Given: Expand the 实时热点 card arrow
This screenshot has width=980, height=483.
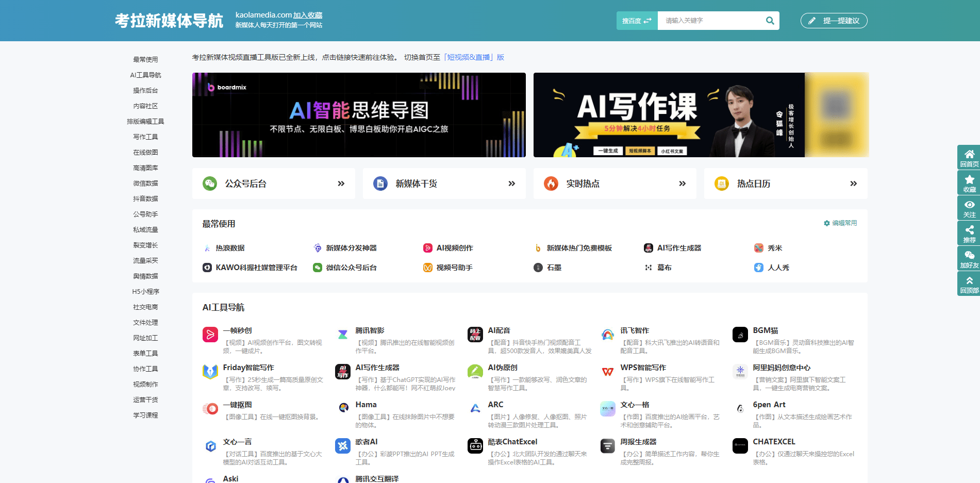Looking at the screenshot, I should pyautogui.click(x=682, y=184).
